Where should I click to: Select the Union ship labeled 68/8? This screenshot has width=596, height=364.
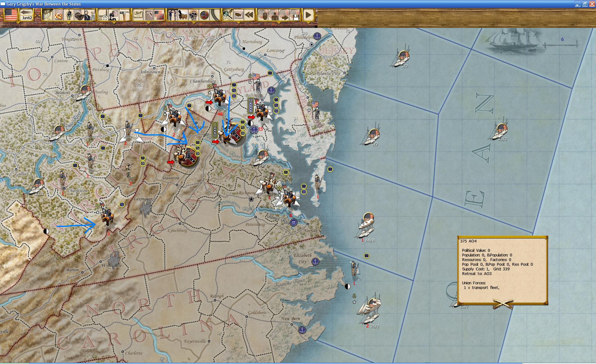point(366,225)
